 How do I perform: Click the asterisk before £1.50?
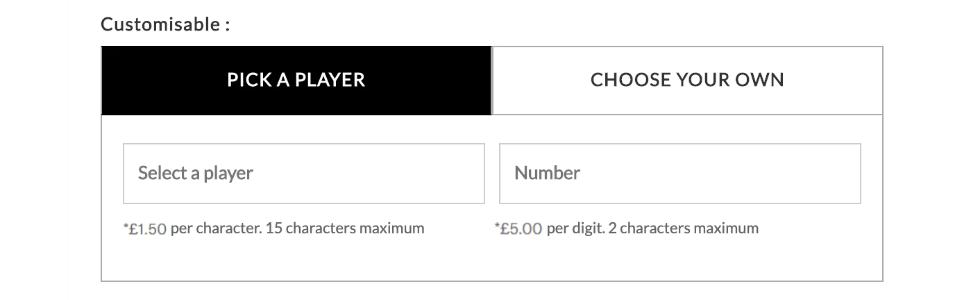126,227
